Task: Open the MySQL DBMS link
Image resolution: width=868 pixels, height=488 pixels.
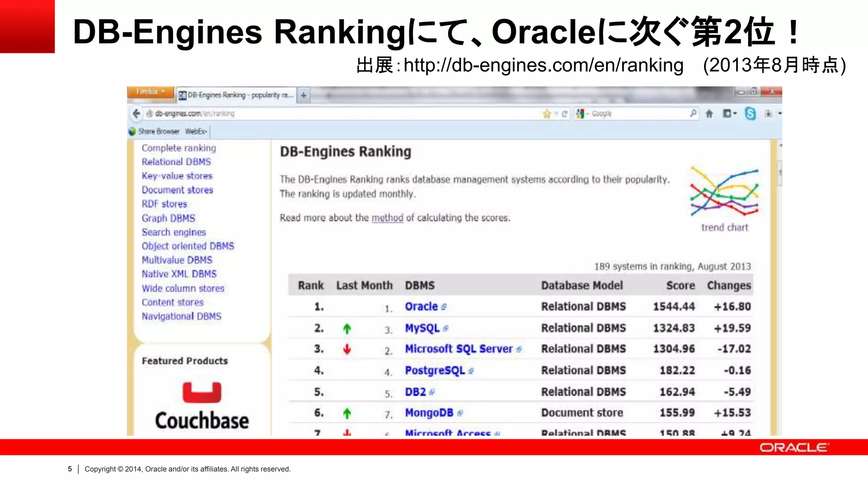Action: [422, 328]
